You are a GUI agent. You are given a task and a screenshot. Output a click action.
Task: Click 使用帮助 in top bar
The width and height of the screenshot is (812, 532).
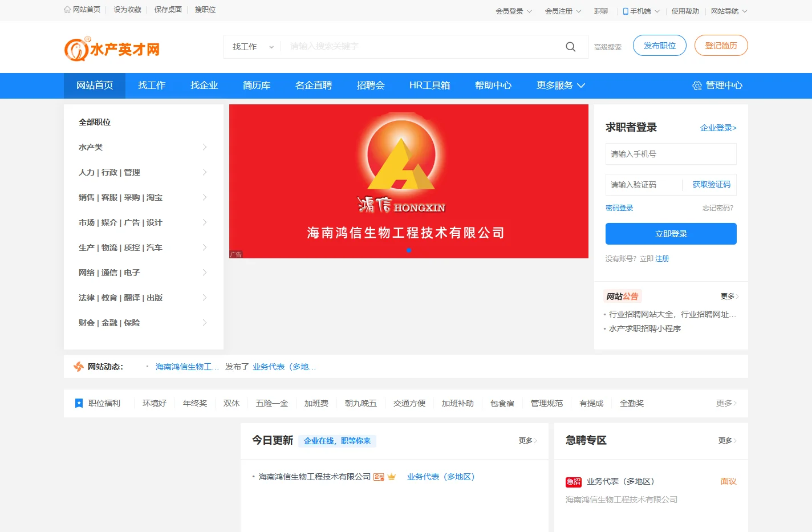[685, 11]
